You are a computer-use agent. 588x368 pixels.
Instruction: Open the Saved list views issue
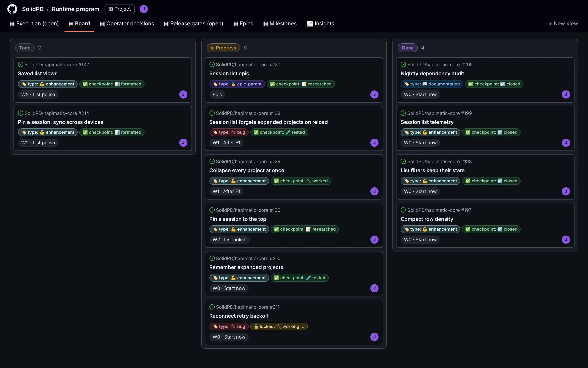38,74
